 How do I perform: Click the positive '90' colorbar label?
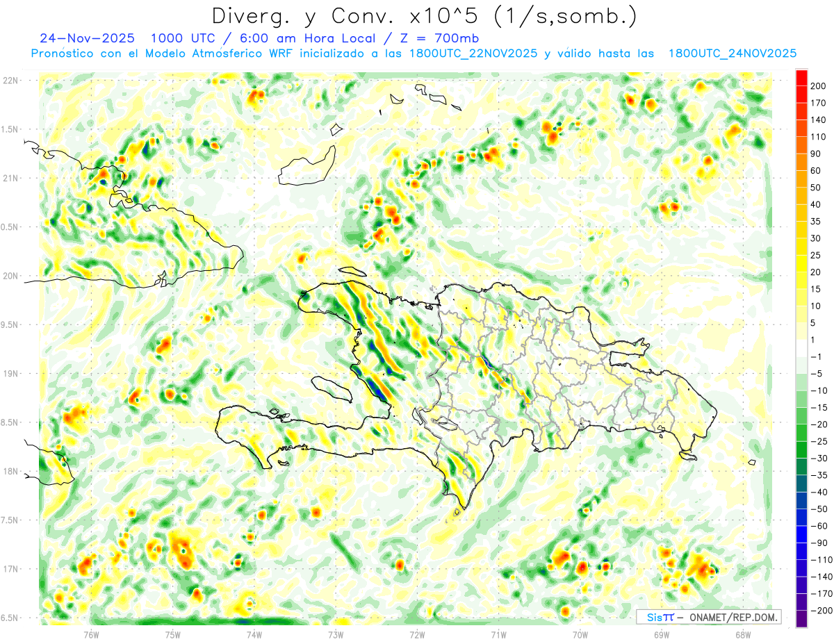click(816, 154)
